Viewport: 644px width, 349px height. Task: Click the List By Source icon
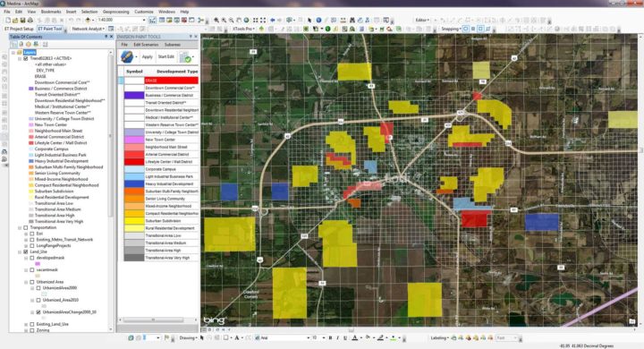21,44
